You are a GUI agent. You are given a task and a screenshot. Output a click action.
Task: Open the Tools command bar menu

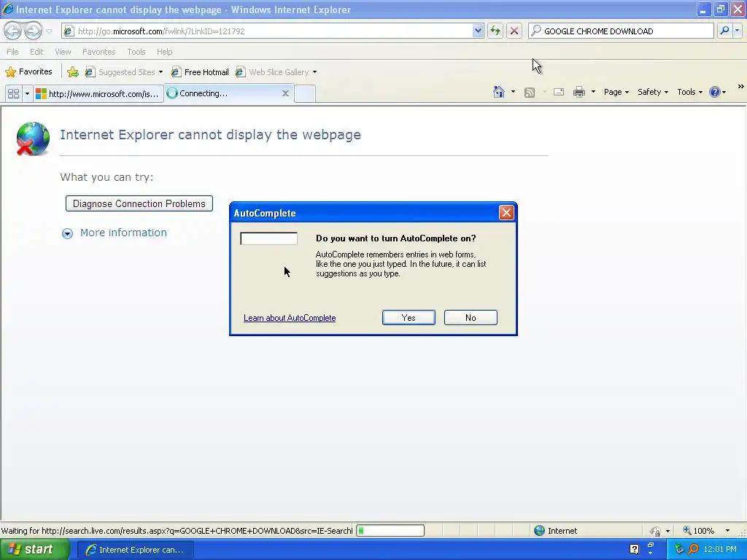coord(690,92)
